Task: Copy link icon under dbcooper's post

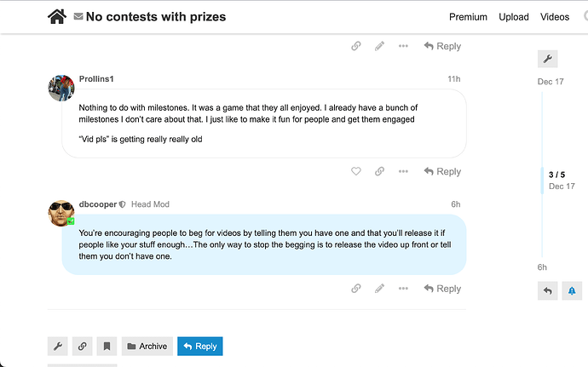Action: (356, 289)
